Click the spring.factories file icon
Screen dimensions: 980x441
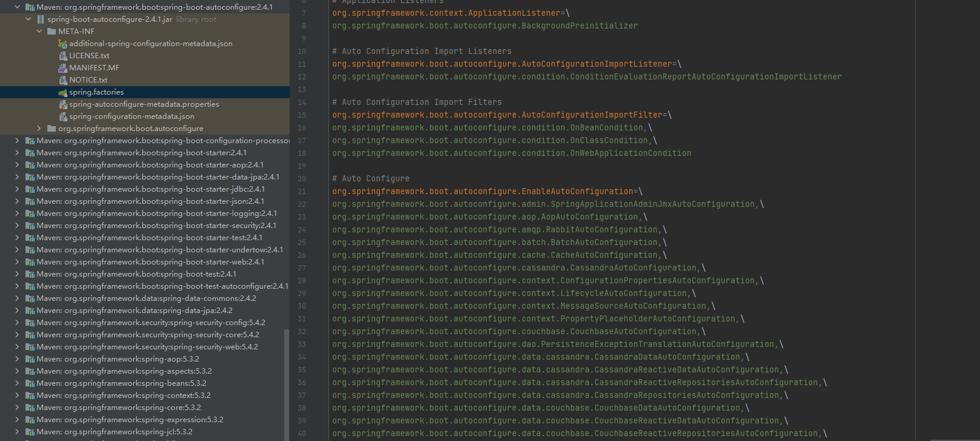click(63, 92)
